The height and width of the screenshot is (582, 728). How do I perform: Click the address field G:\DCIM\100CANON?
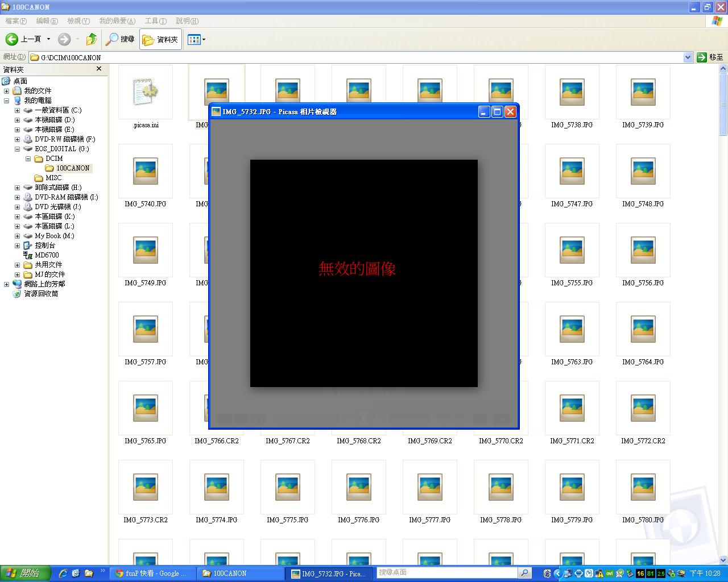pyautogui.click(x=356, y=57)
